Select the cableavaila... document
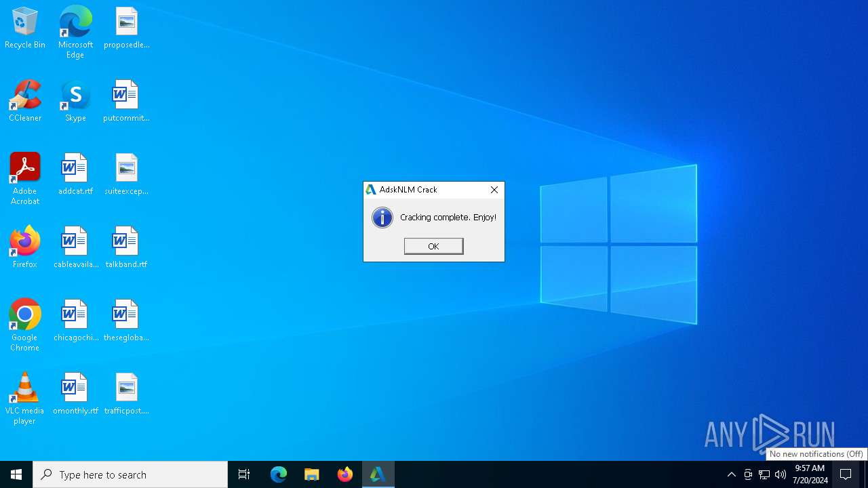 click(x=75, y=247)
